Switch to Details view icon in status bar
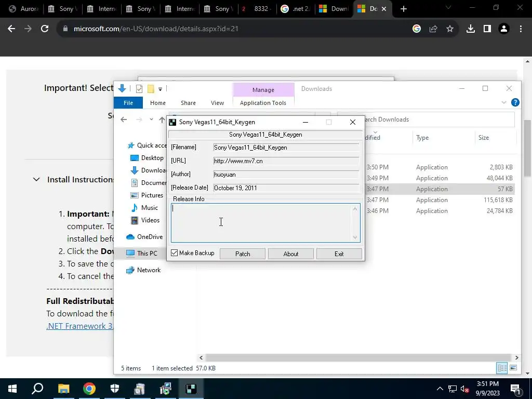Viewport: 532px width, 399px height. tap(502, 368)
